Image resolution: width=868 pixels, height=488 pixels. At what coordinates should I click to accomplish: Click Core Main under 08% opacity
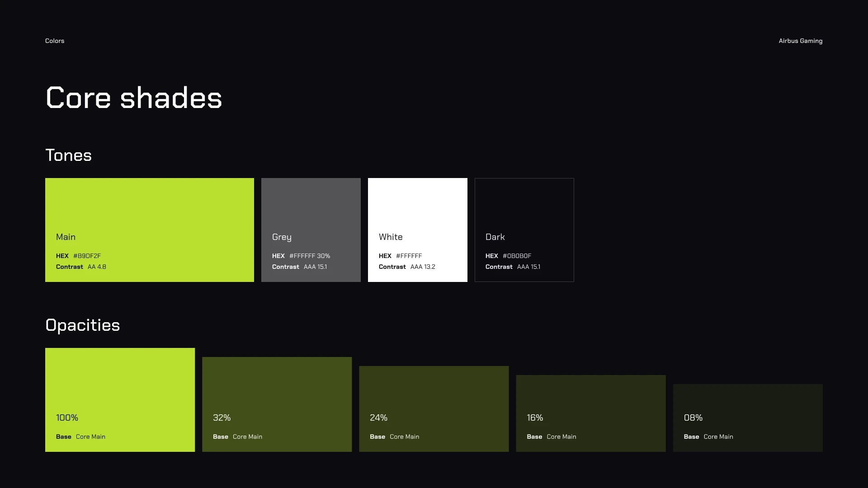[x=718, y=436]
